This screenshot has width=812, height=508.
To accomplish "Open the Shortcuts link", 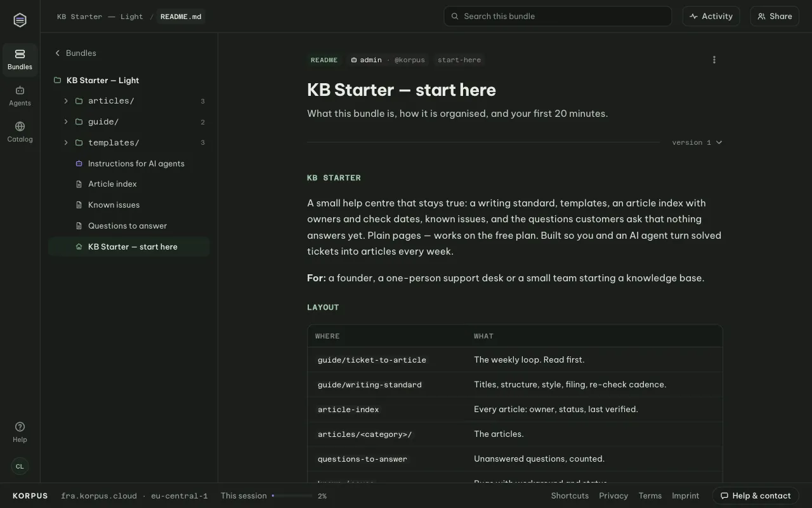I will 570,496.
